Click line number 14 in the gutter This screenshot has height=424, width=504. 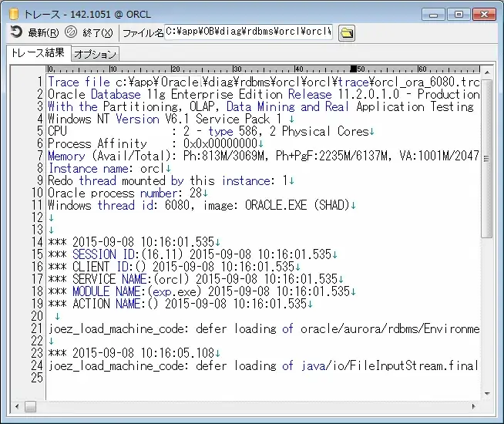[39, 242]
